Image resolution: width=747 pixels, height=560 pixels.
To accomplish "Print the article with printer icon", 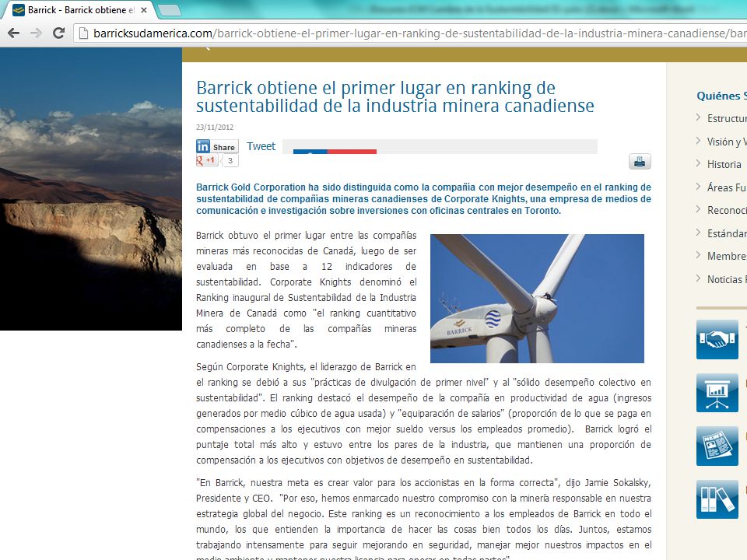I will click(640, 162).
